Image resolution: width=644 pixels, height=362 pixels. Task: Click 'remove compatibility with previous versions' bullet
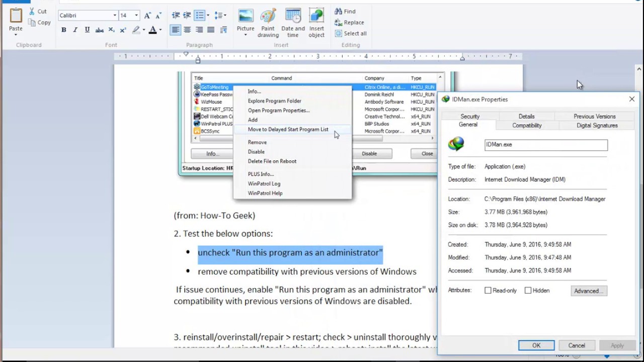[x=307, y=271]
